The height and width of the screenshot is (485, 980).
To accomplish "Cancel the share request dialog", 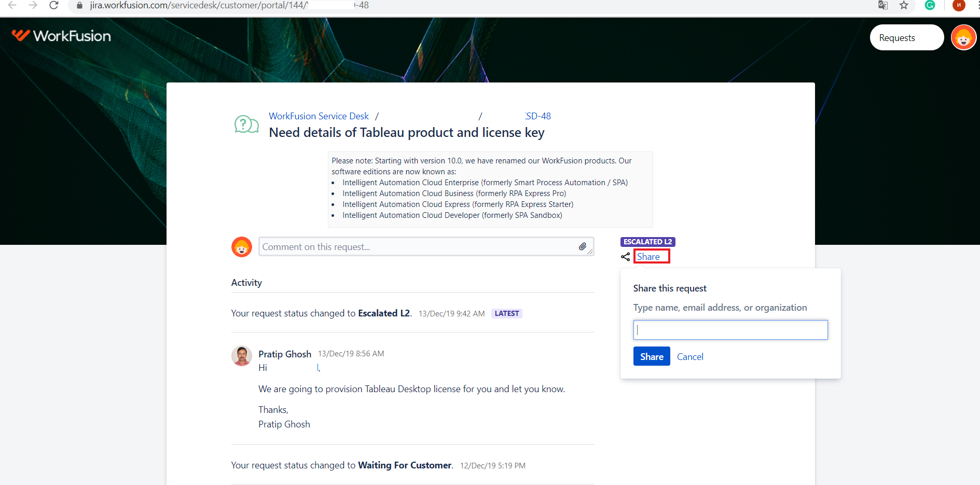I will [690, 357].
